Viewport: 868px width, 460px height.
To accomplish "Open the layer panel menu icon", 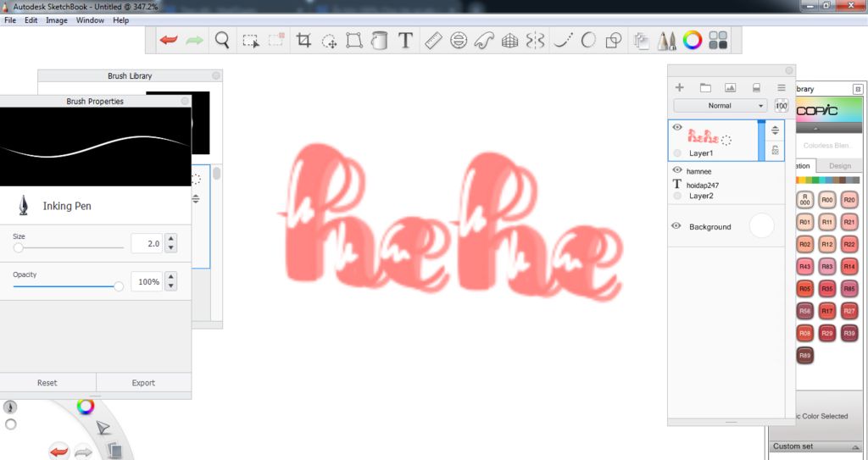I will point(781,87).
